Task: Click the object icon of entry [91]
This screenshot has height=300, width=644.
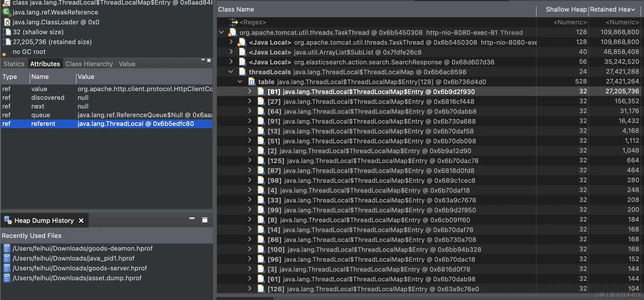Action: point(261,121)
